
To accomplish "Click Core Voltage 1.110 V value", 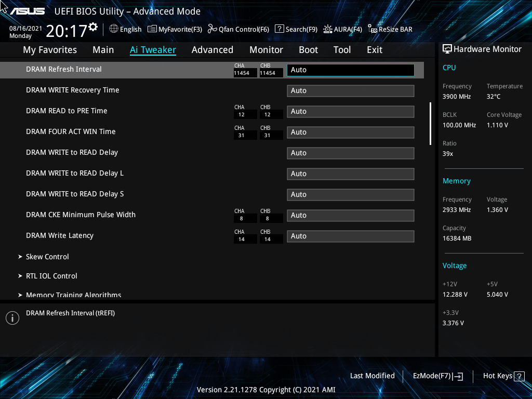I will click(x=497, y=125).
